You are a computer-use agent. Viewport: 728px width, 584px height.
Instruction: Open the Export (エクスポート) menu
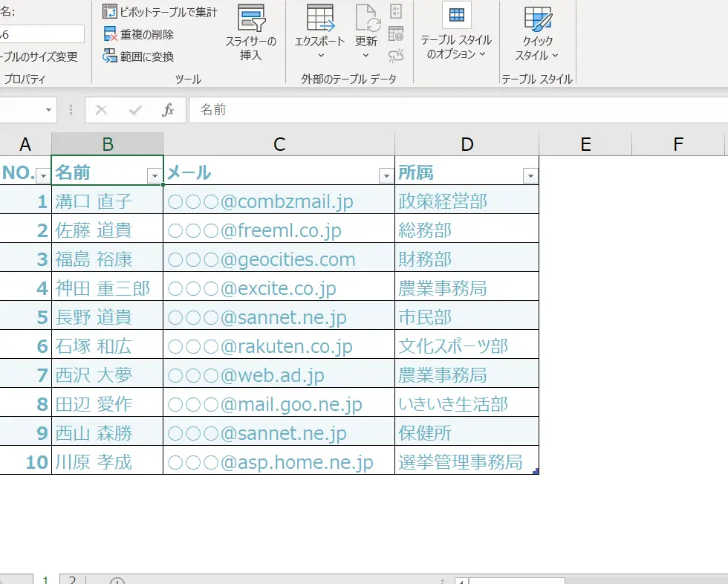[x=320, y=33]
